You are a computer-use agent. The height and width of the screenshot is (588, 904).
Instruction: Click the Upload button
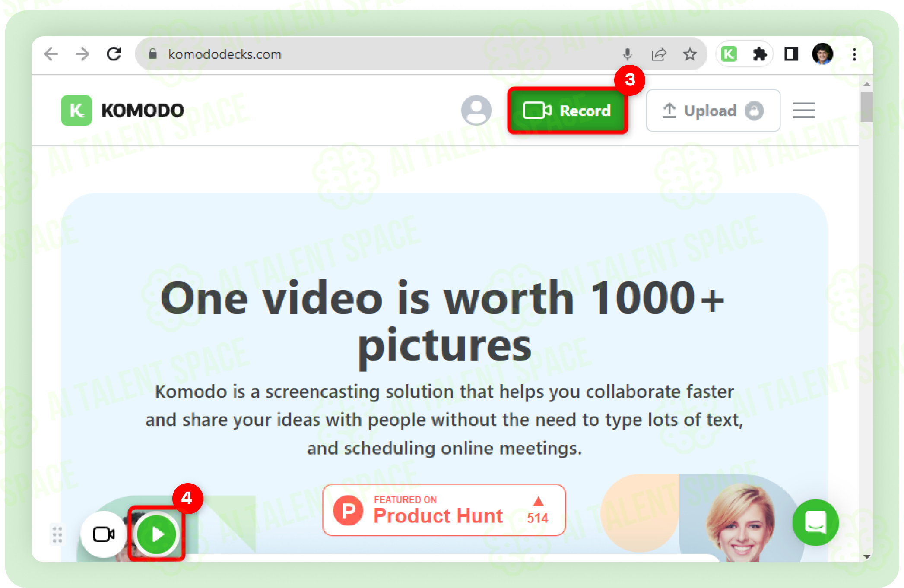coord(713,111)
